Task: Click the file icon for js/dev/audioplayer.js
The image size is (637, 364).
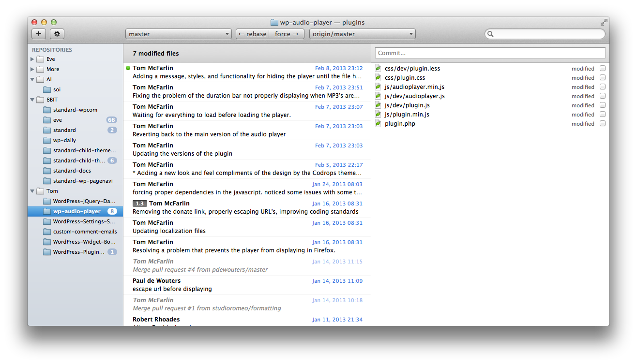Action: (379, 96)
